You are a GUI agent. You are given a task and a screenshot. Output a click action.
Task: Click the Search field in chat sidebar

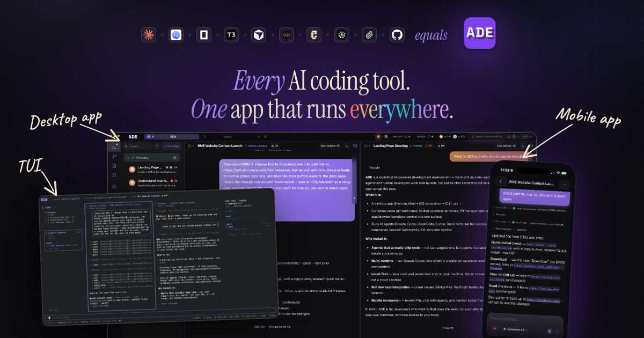pos(137,146)
